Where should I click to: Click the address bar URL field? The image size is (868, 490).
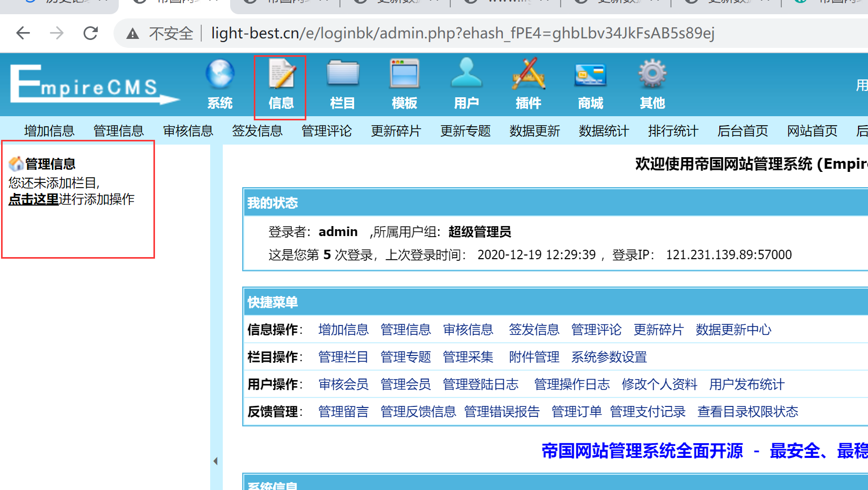(x=462, y=34)
